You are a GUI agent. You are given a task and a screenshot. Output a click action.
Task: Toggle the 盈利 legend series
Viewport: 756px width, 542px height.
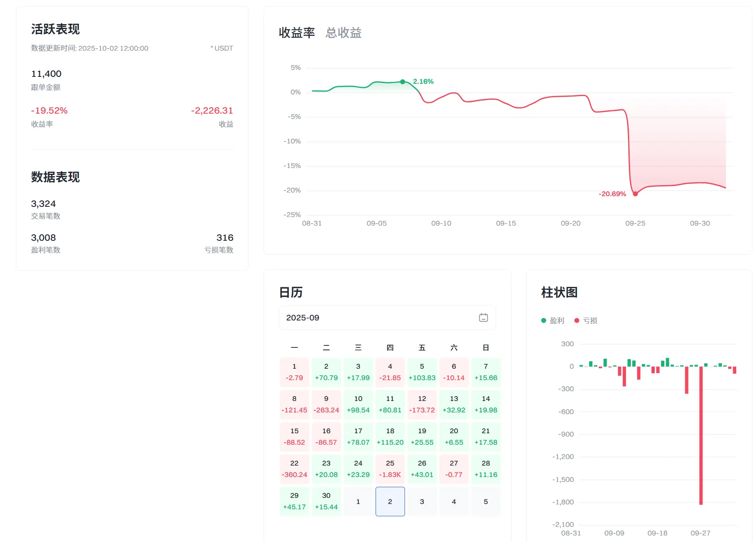point(553,320)
